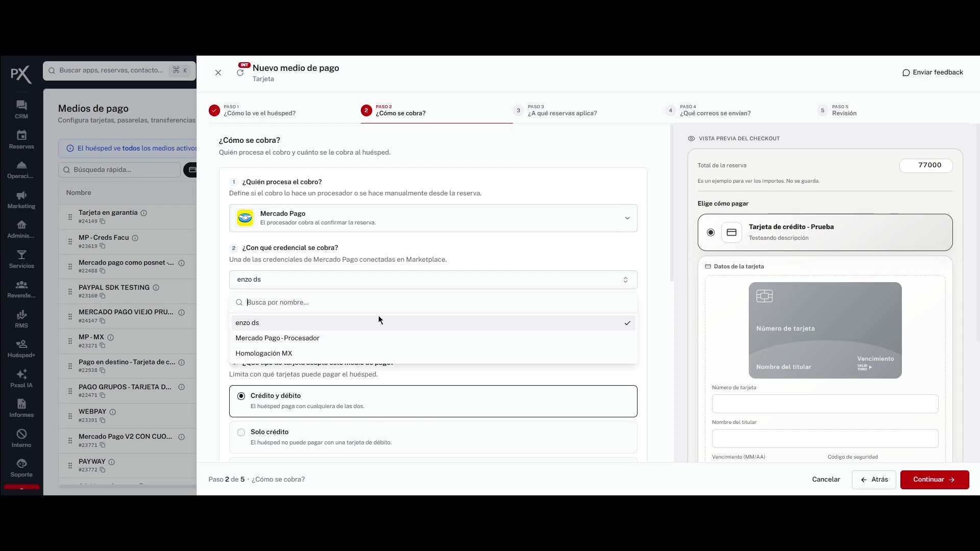Copy ID icon next to #24149
The image size is (980, 551).
tap(103, 221)
